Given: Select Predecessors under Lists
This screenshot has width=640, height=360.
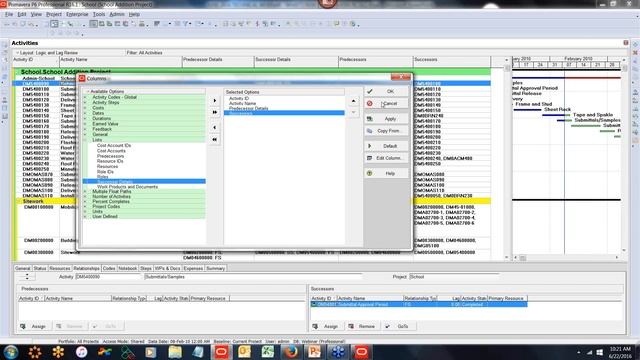Looking at the screenshot, I should point(110,156).
